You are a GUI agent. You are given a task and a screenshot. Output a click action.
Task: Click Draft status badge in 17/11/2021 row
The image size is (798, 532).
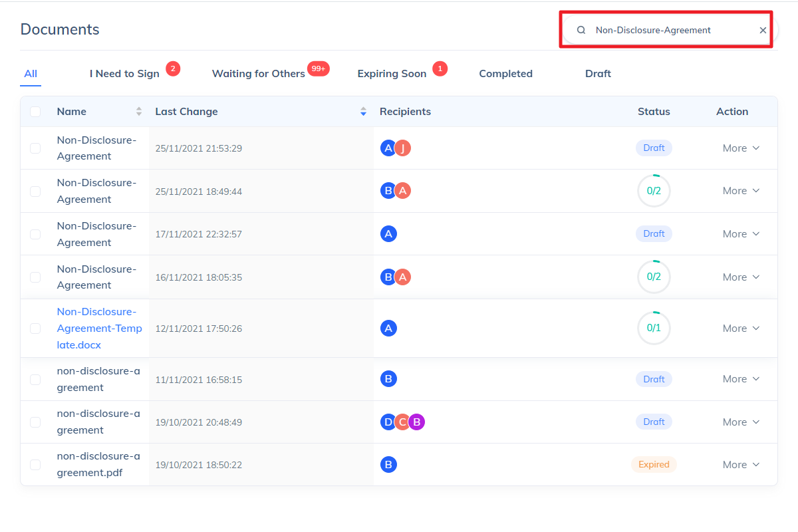click(654, 234)
